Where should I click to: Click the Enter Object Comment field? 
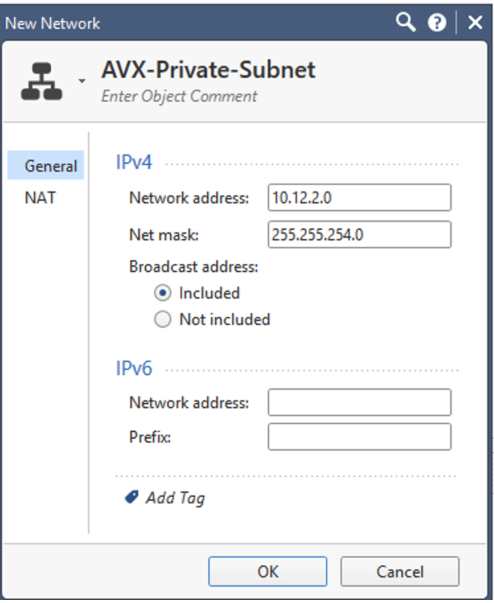tap(179, 96)
